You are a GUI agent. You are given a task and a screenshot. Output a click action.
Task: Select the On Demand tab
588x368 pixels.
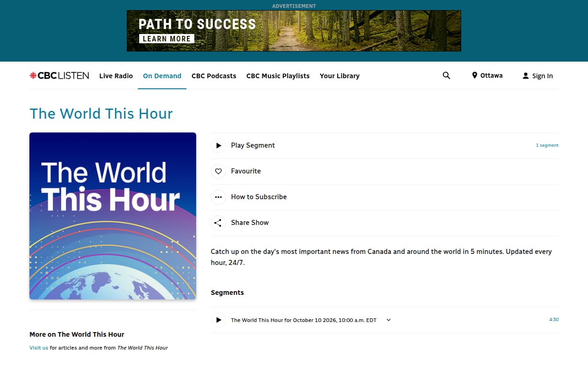tap(162, 76)
